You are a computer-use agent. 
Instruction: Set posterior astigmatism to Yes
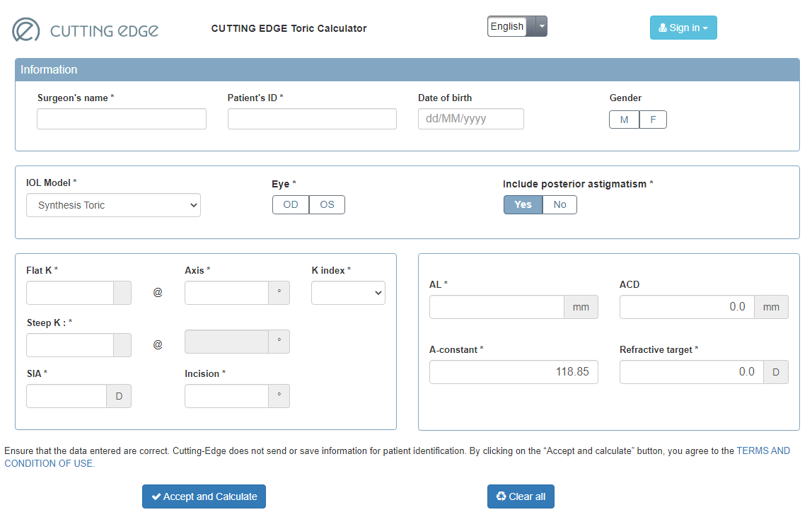523,204
